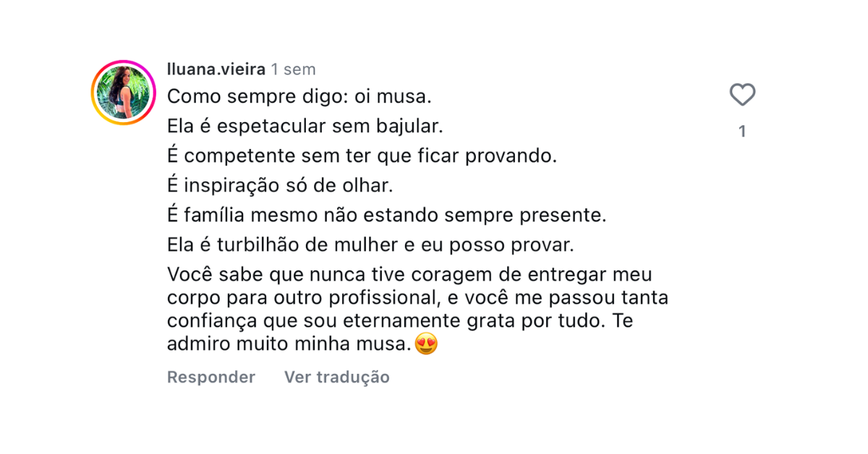Viewport: 868px width, 454px height.
Task: Click the line starting "confiança que sou eternamente"
Action: [x=400, y=321]
